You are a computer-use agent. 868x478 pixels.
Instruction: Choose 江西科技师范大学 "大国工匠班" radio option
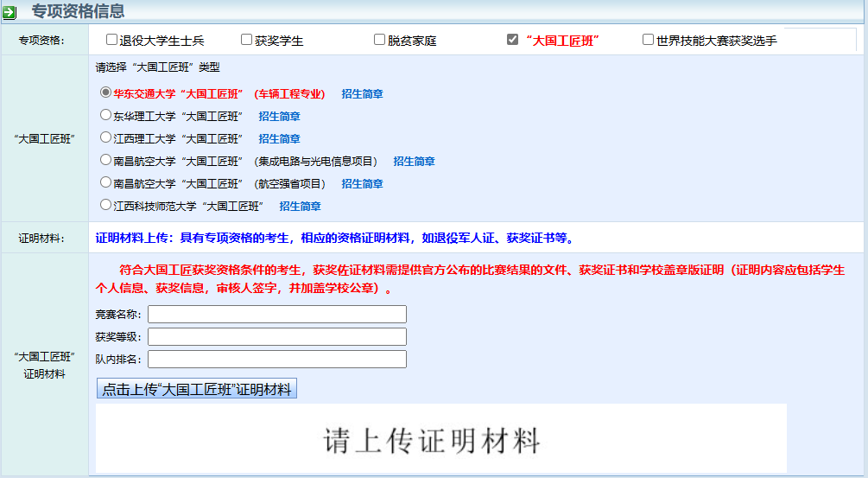[x=105, y=204]
